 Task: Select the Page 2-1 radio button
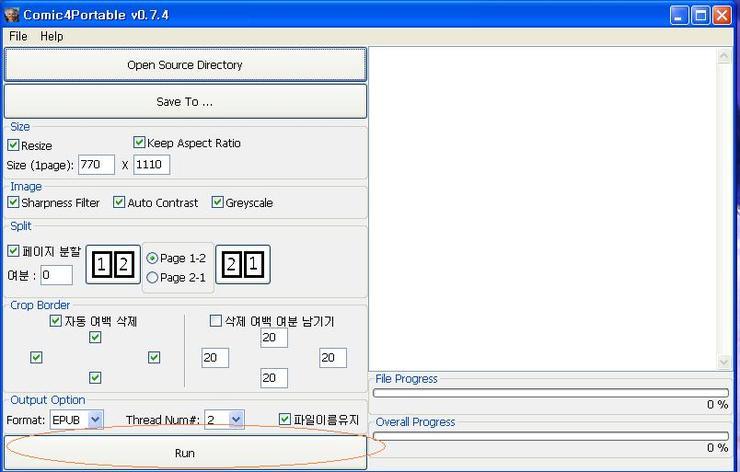tap(152, 277)
